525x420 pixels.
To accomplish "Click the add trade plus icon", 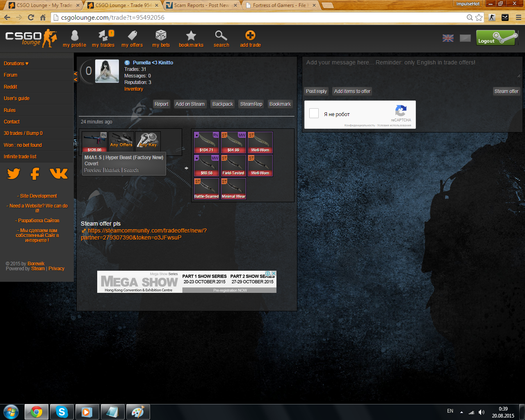I will pos(250,36).
